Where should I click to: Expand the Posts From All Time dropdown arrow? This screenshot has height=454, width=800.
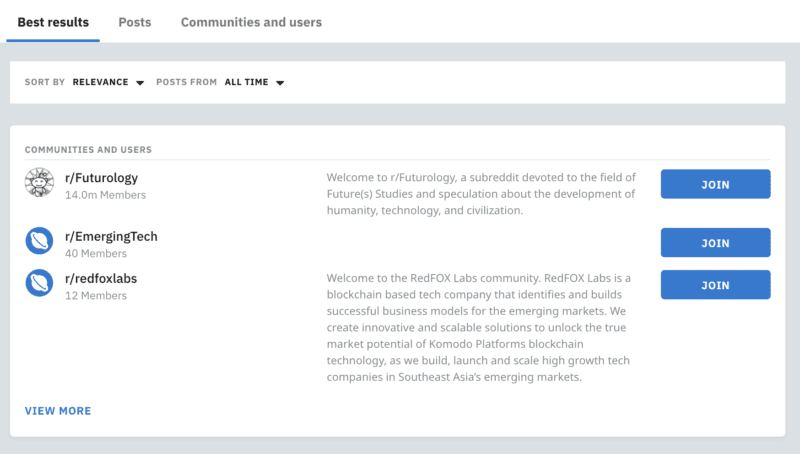280,83
